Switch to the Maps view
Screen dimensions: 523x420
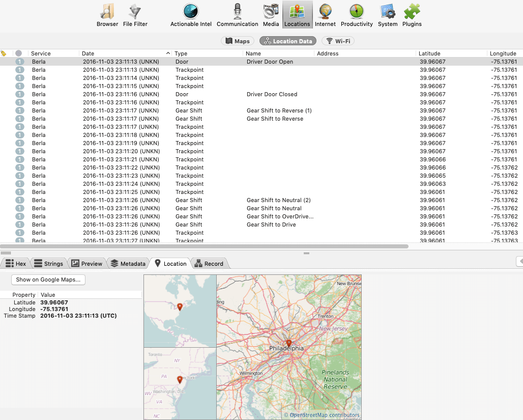(238, 41)
